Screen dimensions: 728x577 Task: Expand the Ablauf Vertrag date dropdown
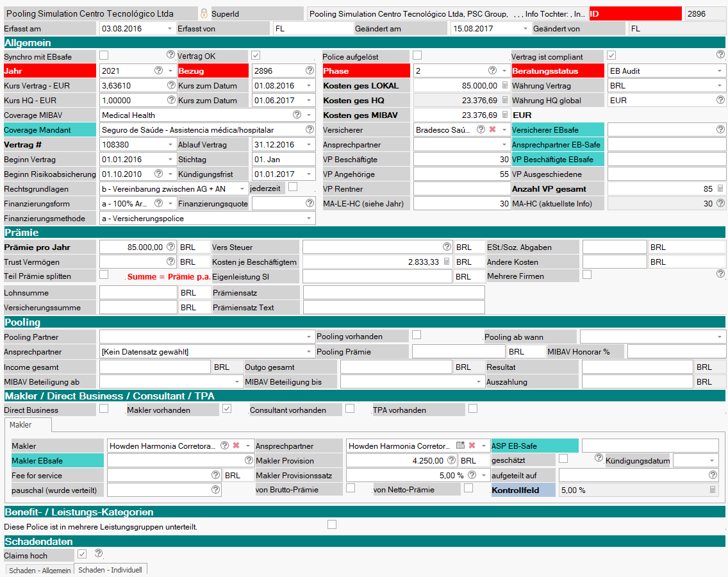[309, 144]
